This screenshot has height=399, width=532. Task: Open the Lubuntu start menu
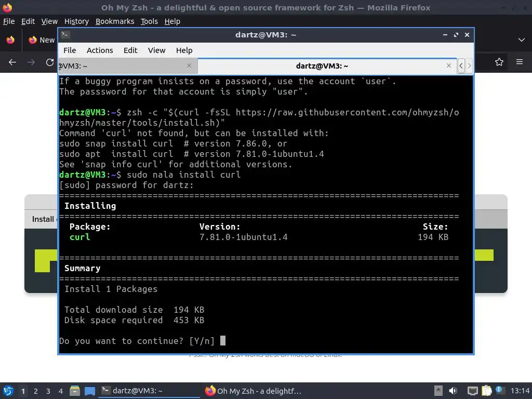pyautogui.click(x=8, y=391)
